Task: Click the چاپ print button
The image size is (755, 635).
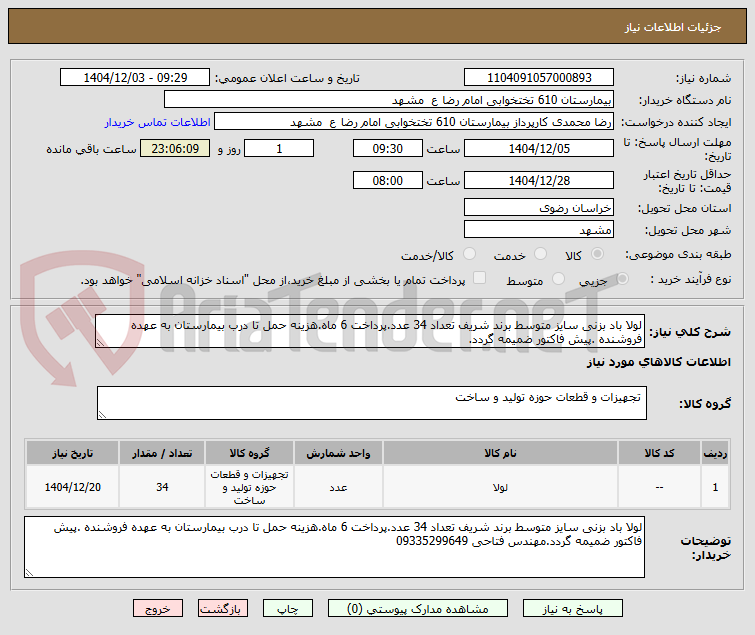Action: (x=288, y=609)
